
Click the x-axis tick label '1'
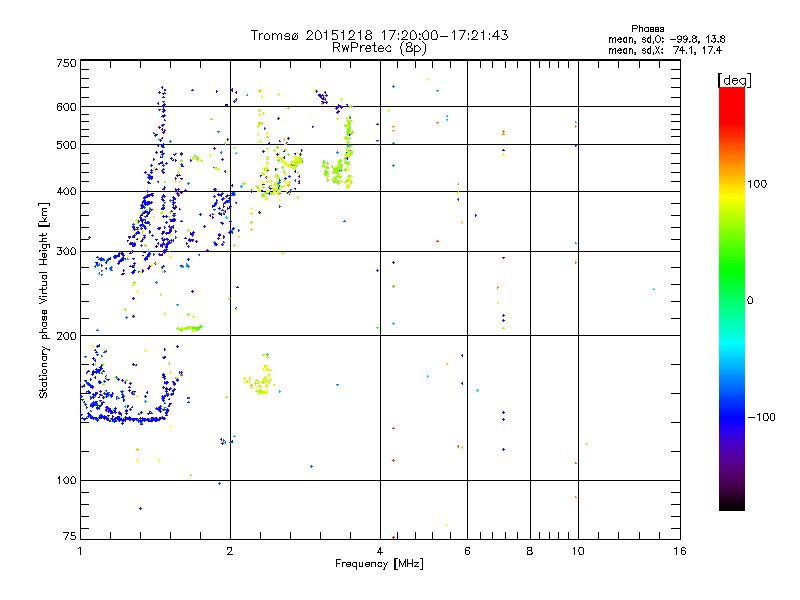pos(80,551)
